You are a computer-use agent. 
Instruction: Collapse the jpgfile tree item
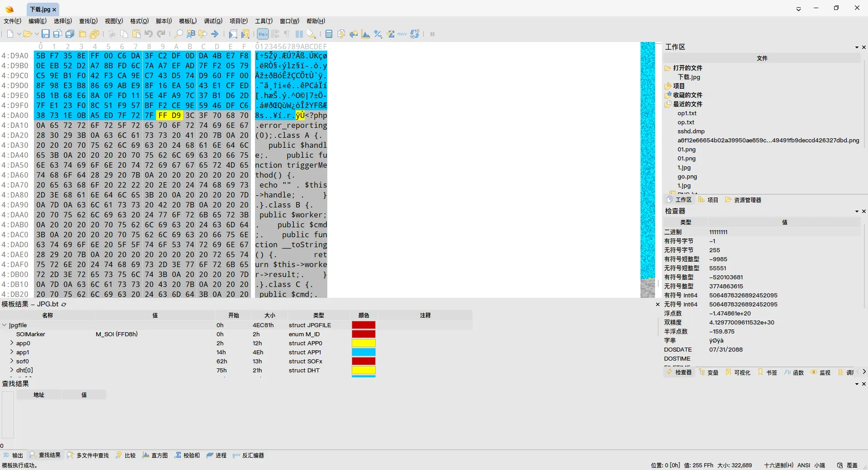pos(4,325)
